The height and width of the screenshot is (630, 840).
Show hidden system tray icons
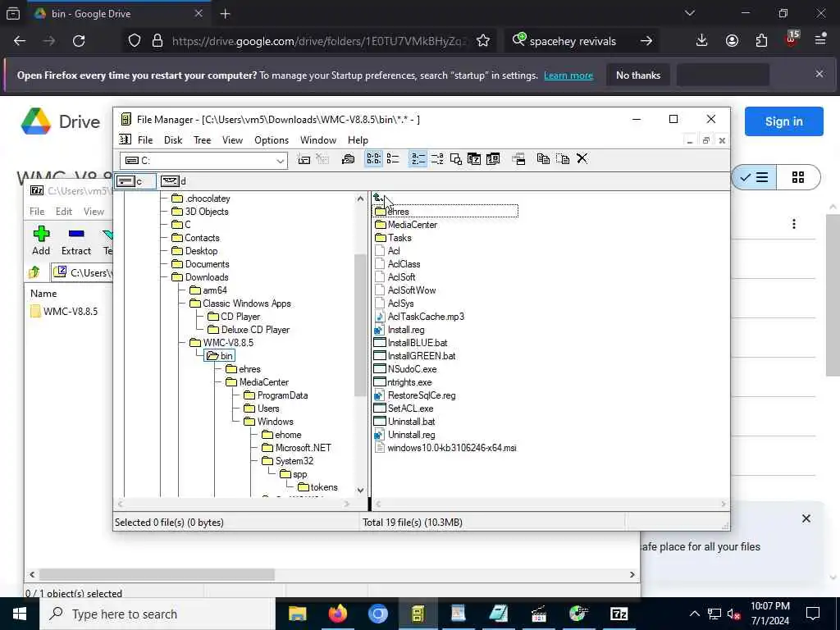pyautogui.click(x=694, y=614)
